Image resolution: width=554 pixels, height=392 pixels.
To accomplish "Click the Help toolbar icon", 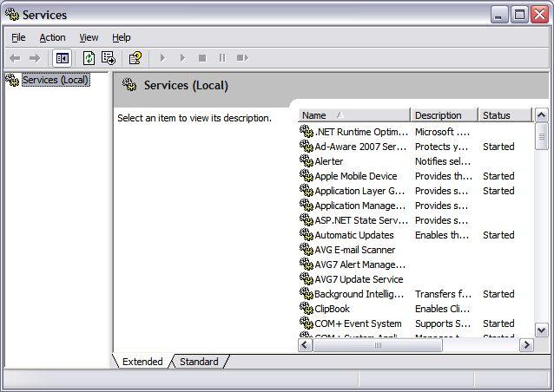I will (135, 58).
